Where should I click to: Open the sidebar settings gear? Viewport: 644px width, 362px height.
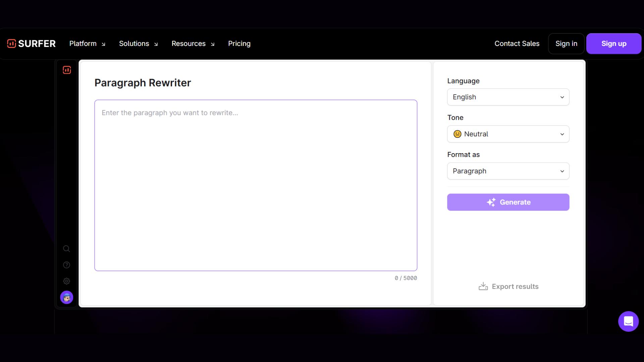tap(66, 281)
